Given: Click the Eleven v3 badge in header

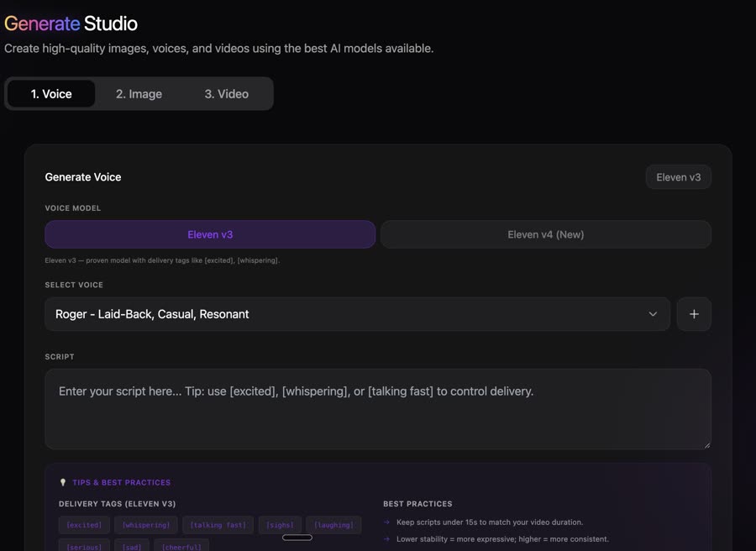Looking at the screenshot, I should [x=679, y=177].
